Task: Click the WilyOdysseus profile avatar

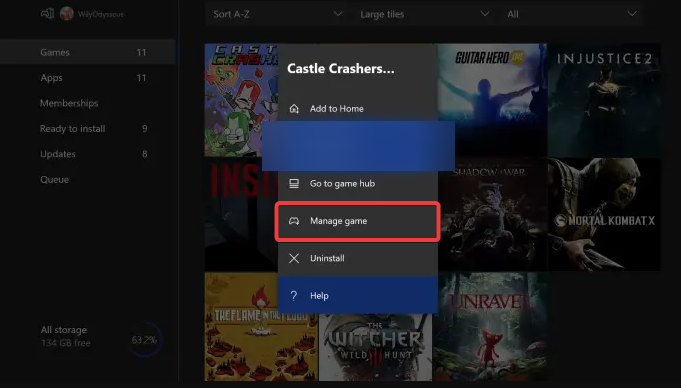Action: [x=66, y=13]
